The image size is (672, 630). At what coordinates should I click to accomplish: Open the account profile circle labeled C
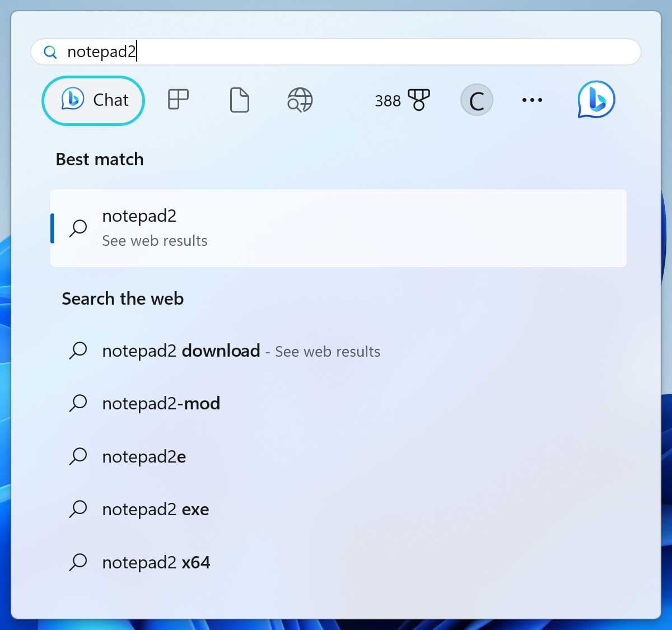point(477,100)
